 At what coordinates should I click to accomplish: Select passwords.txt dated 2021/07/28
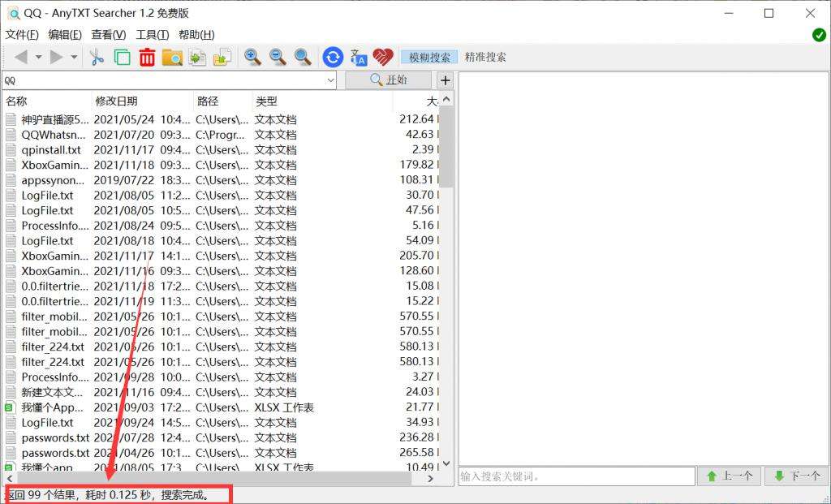click(x=56, y=437)
